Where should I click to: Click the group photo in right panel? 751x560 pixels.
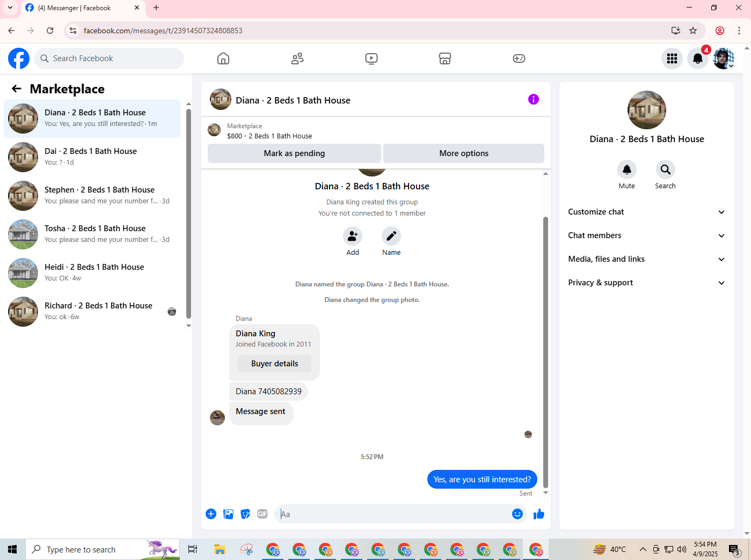[647, 110]
